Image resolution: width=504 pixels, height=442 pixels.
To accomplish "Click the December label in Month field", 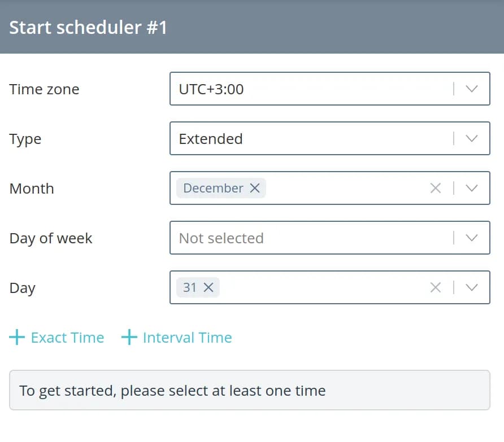I will [x=213, y=188].
